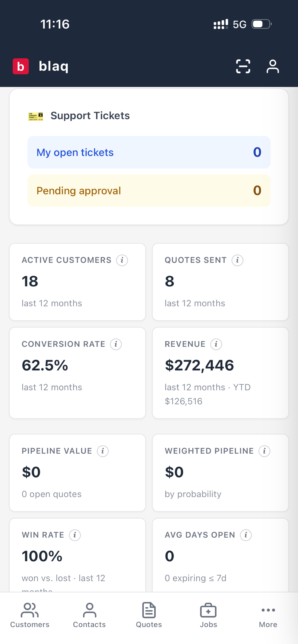Switch to the Jobs tab
298x644 pixels.
[x=208, y=615]
